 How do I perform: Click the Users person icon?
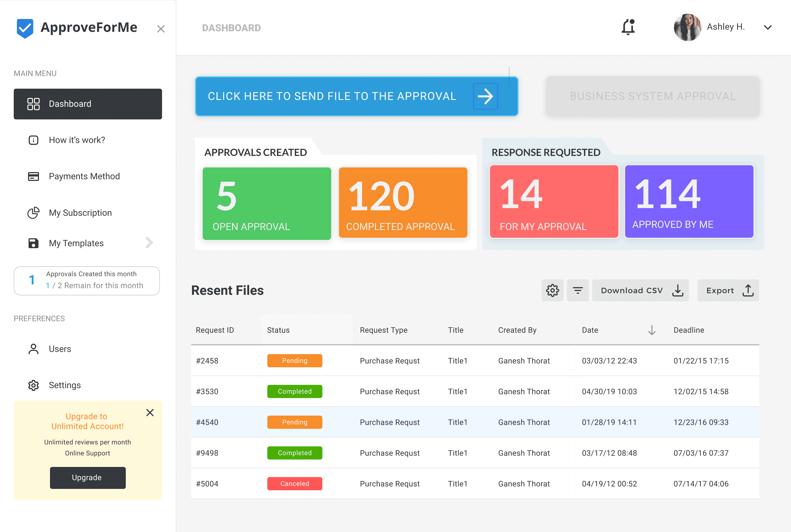(x=33, y=349)
